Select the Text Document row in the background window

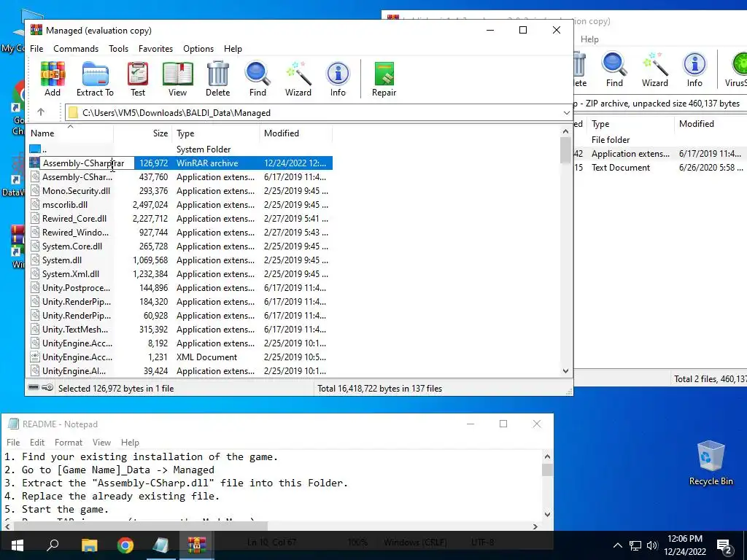(660, 168)
